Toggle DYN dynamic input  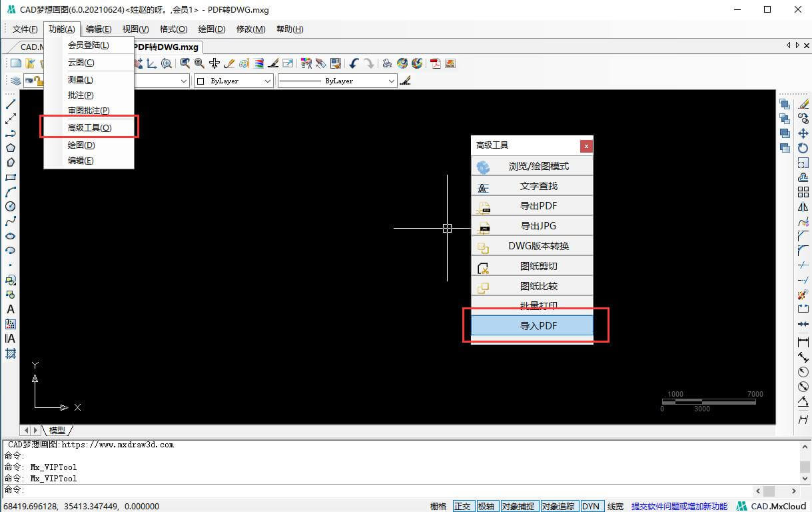pos(591,506)
